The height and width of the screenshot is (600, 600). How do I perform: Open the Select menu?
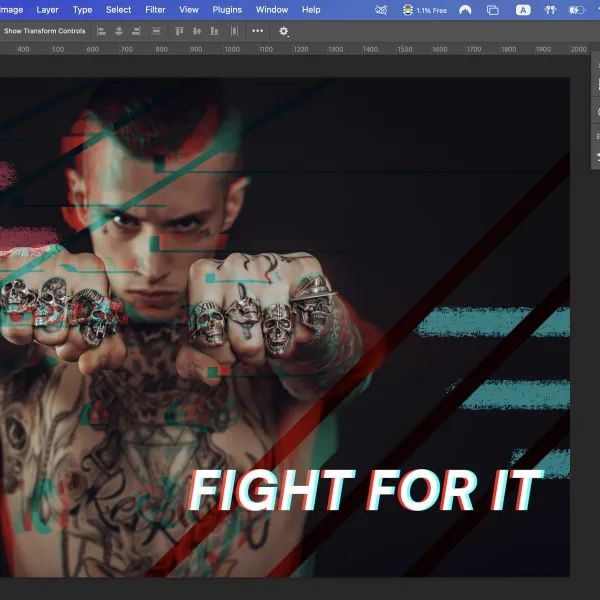point(119,10)
